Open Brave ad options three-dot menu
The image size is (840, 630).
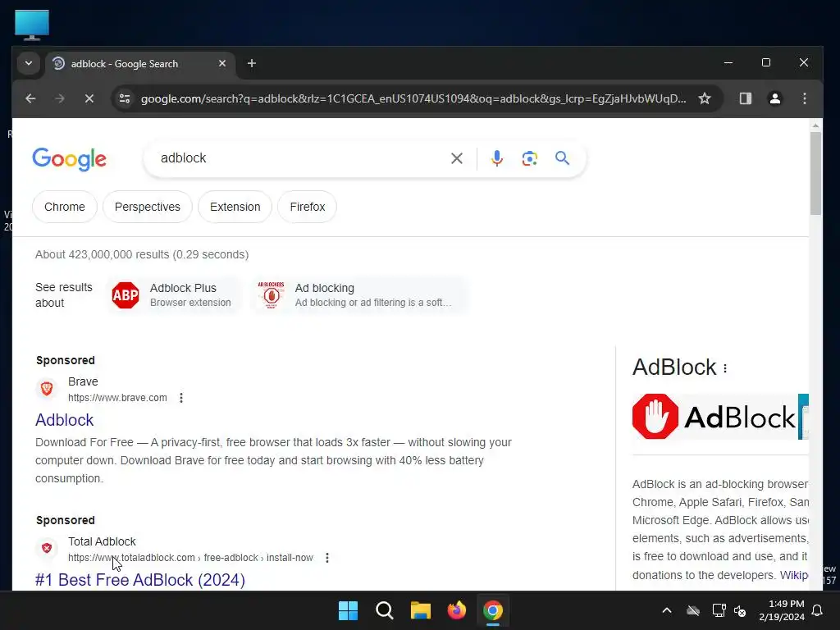pos(181,398)
